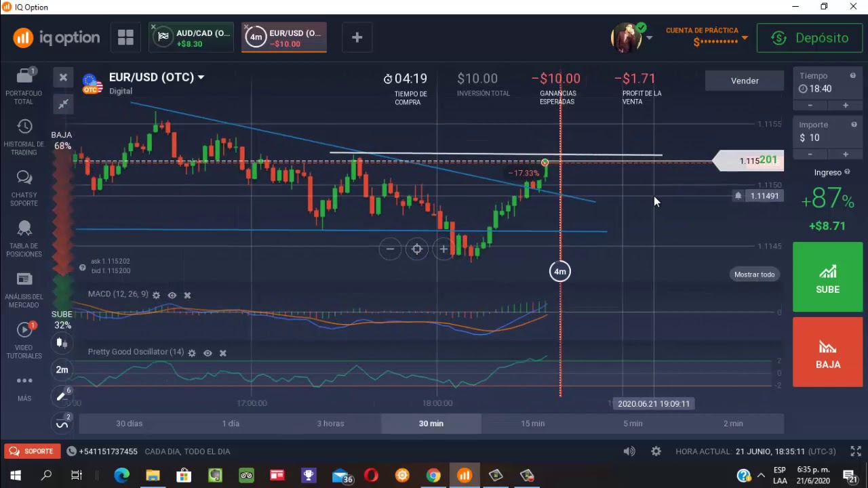This screenshot has height=488, width=868.
Task: Toggle fullscreen mode icon
Action: click(856, 451)
